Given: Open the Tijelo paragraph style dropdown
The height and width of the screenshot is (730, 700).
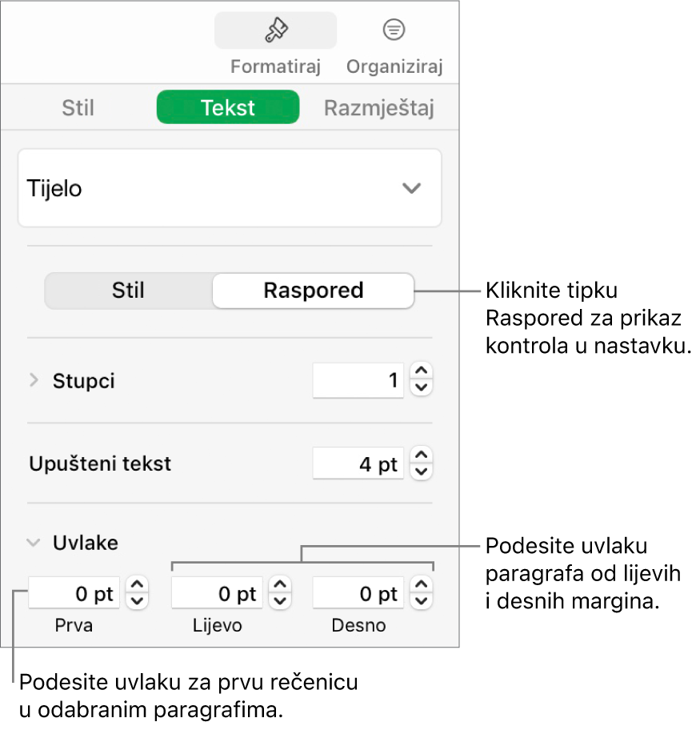Looking at the screenshot, I should click(x=230, y=189).
